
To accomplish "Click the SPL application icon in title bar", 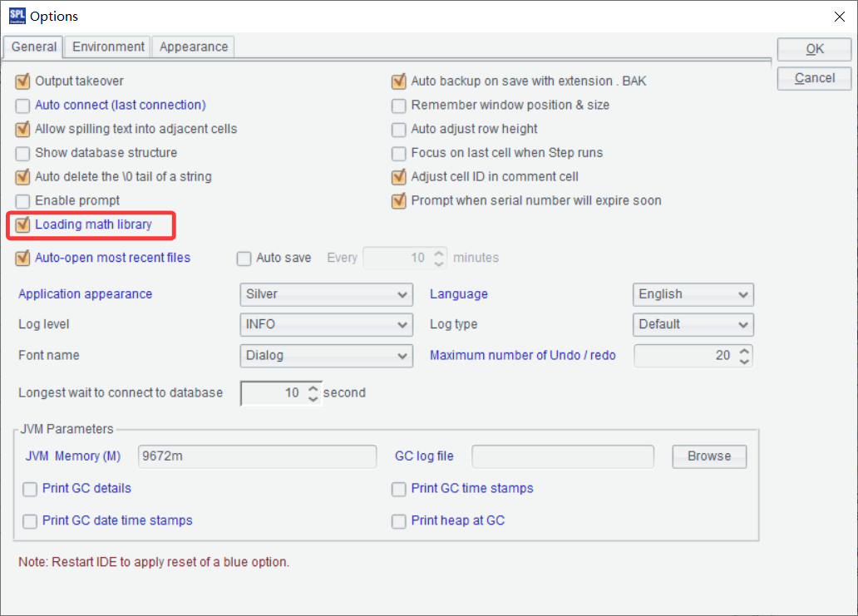I will click(16, 16).
